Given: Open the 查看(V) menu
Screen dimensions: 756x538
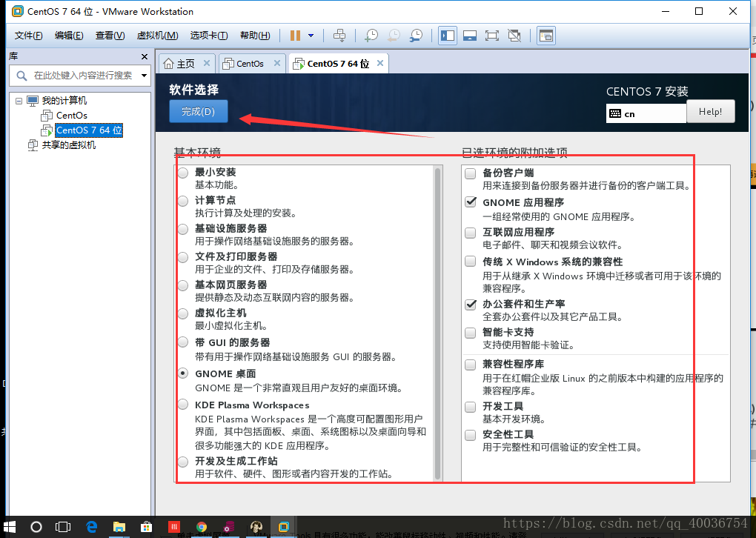Looking at the screenshot, I should click(x=110, y=35).
